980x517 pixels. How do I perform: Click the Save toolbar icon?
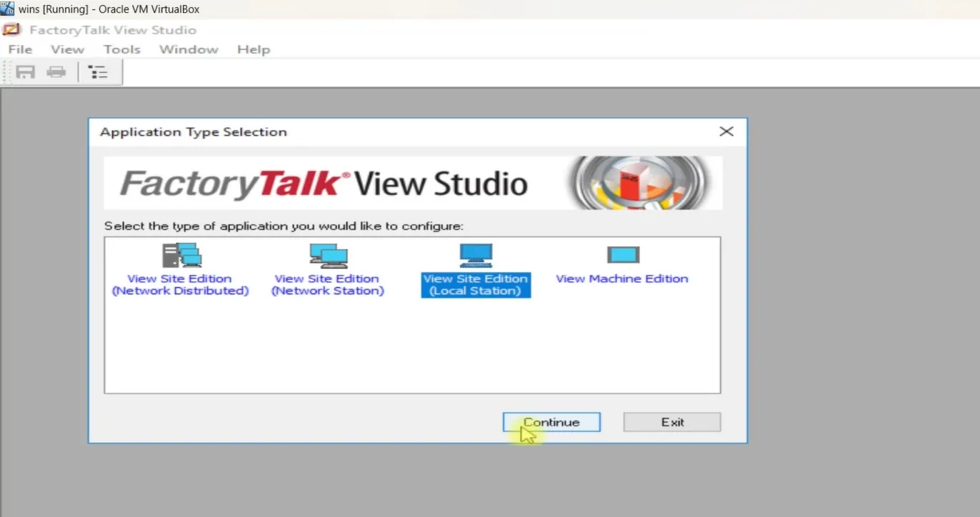pyautogui.click(x=24, y=71)
